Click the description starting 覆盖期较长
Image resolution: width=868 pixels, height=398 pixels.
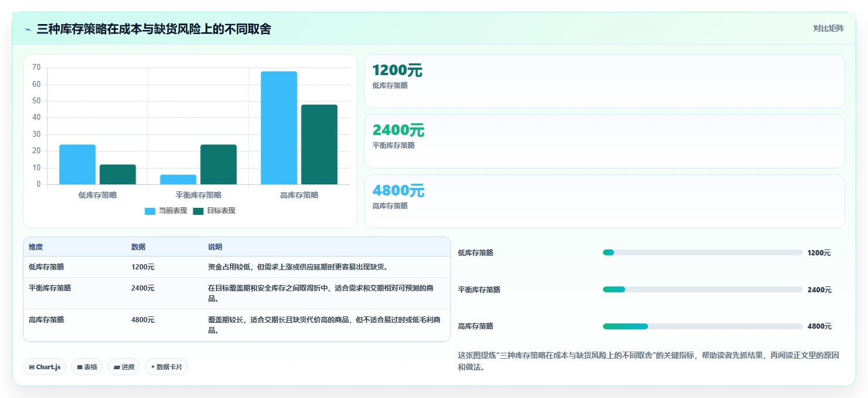[x=324, y=325]
